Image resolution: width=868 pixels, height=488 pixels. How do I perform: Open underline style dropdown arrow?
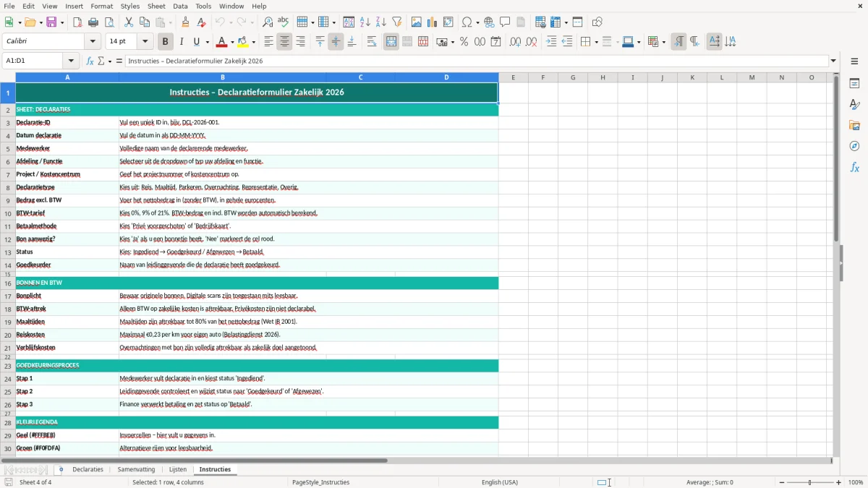(206, 42)
